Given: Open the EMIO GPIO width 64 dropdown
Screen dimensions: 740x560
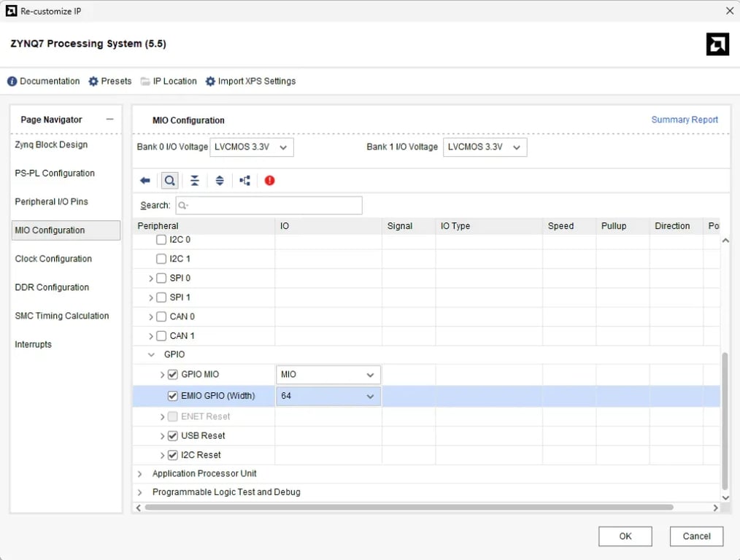Looking at the screenshot, I should click(x=328, y=396).
